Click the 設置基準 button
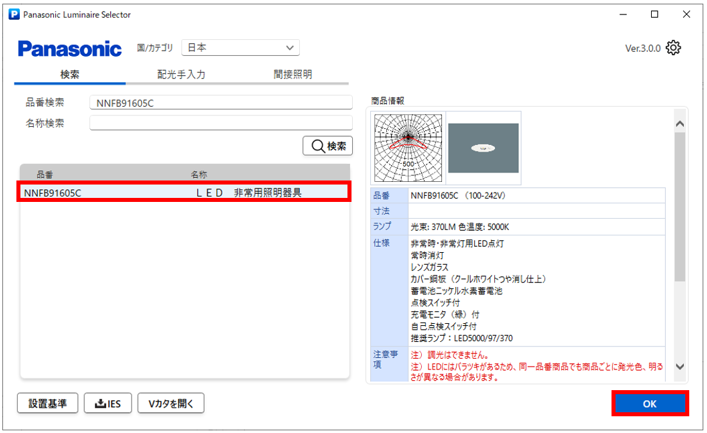707x433 pixels. click(x=47, y=403)
